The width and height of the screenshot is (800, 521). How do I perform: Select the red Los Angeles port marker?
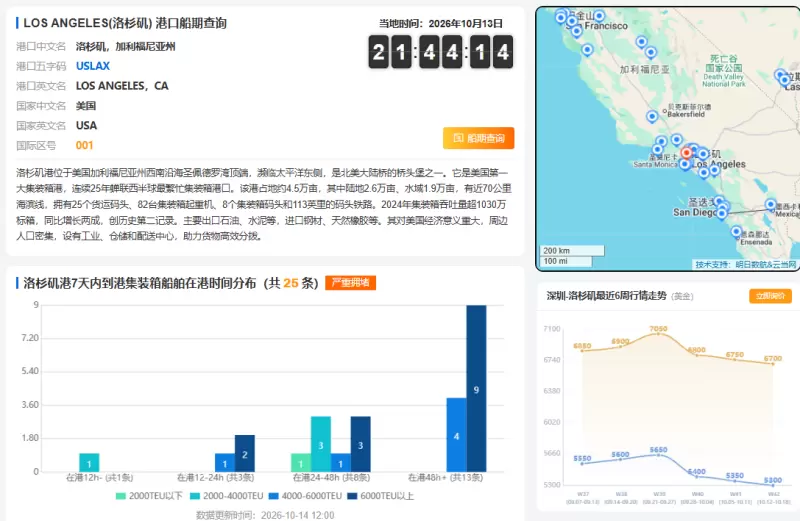(x=687, y=153)
